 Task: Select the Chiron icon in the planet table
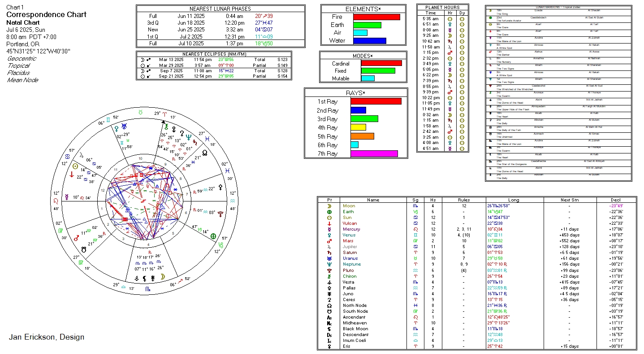(329, 276)
